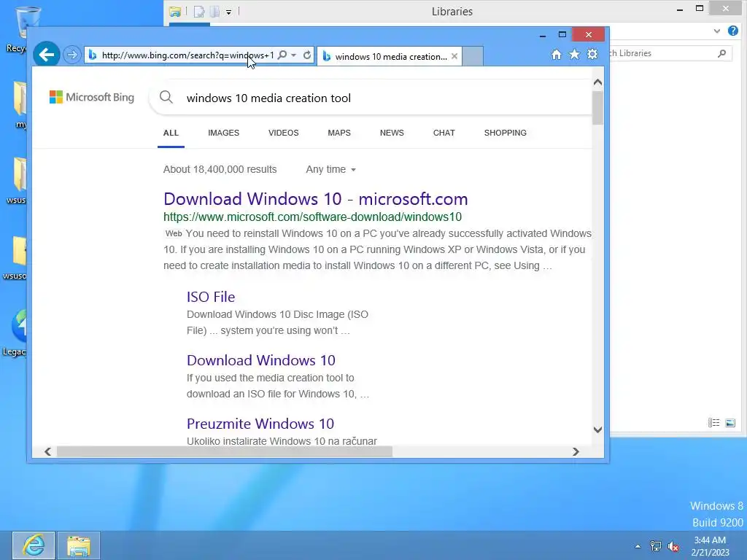Open the NEWS tab
The image size is (747, 560).
[392, 133]
